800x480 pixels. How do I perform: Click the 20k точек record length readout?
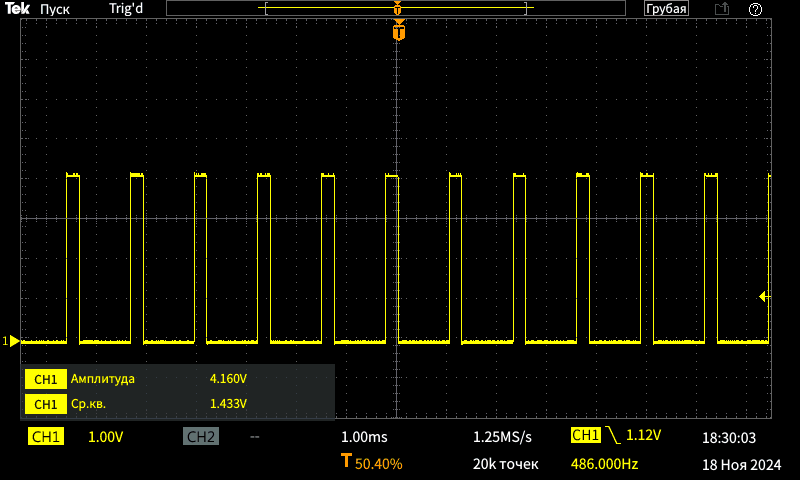pos(505,464)
